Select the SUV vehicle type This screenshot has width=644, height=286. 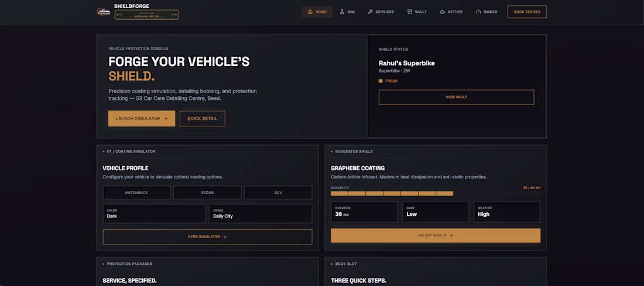point(278,192)
